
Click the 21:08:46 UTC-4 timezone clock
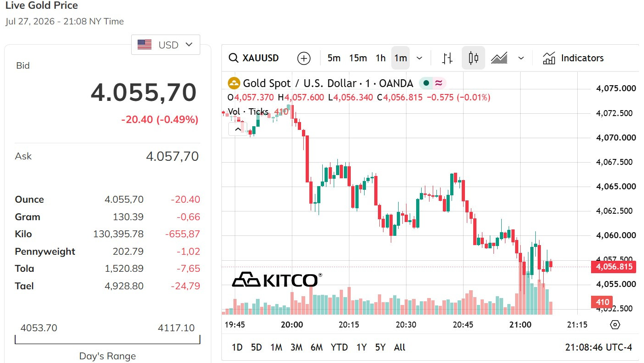599,347
